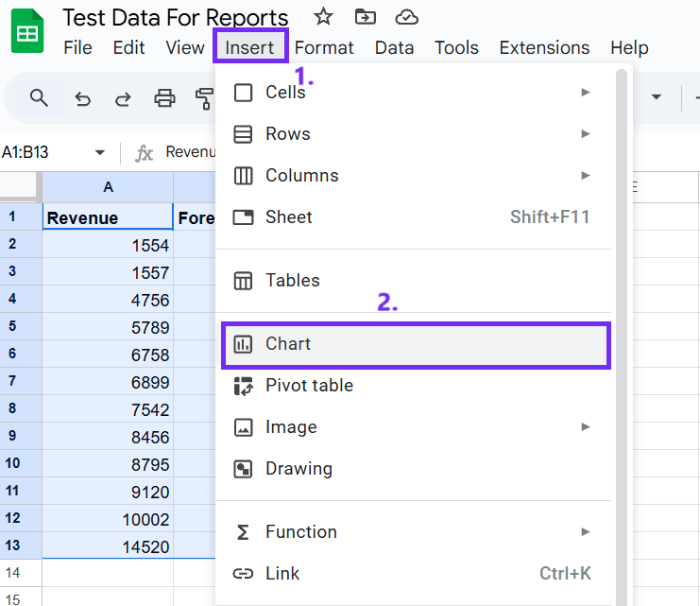Click cell containing 10002

(108, 519)
